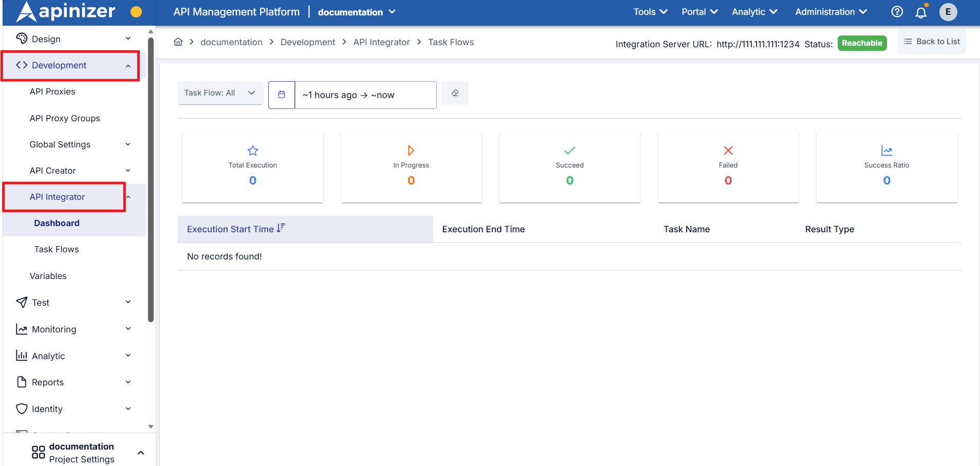The height and width of the screenshot is (466, 980).
Task: Click the calendar date picker icon
Action: point(282,95)
